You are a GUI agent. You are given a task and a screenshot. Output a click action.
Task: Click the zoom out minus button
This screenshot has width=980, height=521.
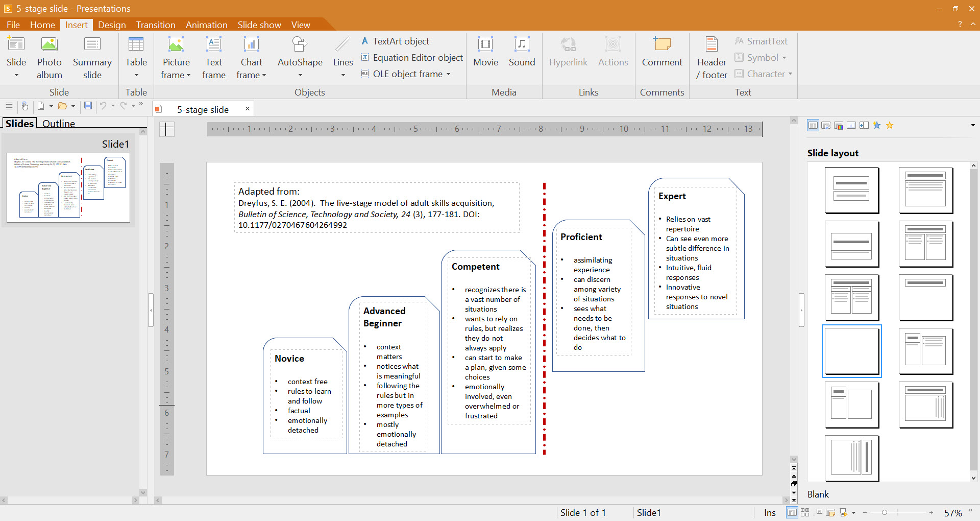pyautogui.click(x=865, y=512)
